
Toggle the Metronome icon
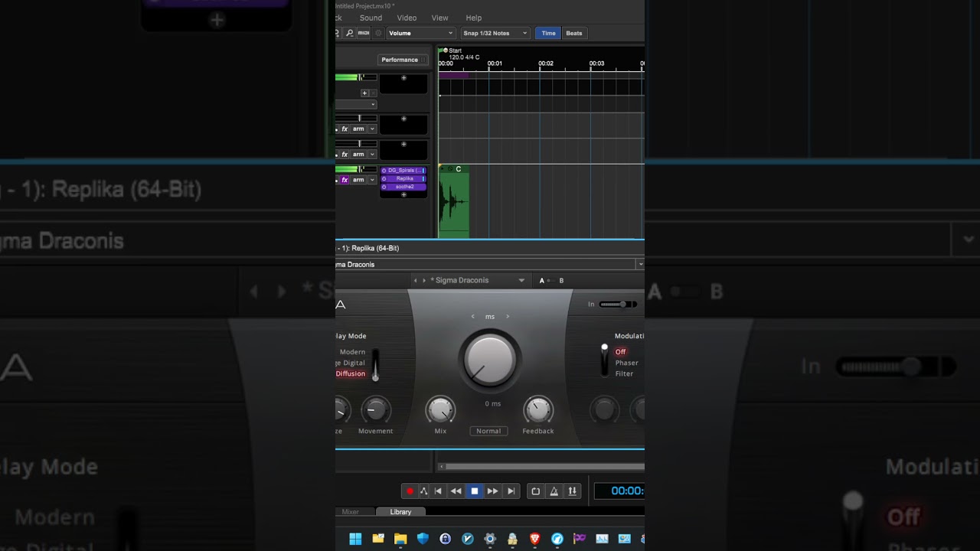[554, 491]
